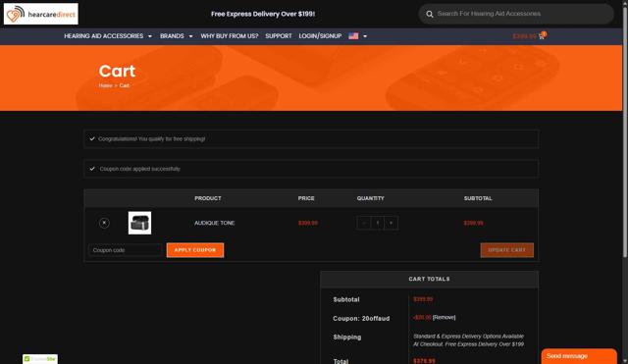This screenshot has height=364, width=628.
Task: Open the Support menu item
Action: tap(279, 36)
